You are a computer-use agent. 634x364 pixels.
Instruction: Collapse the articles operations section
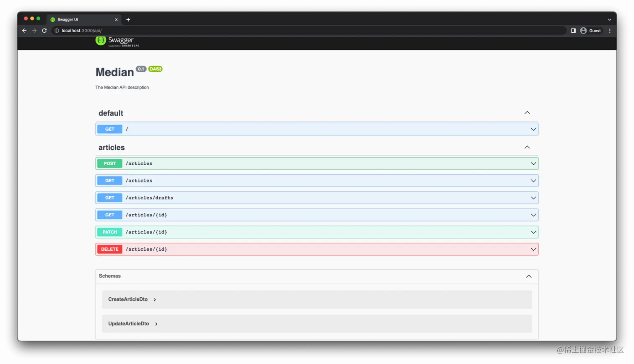pyautogui.click(x=527, y=147)
